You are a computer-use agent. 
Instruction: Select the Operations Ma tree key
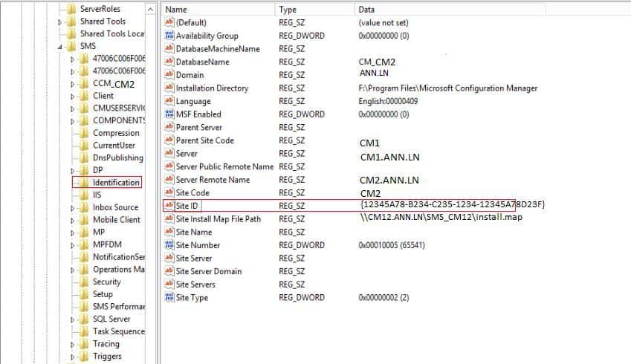click(x=119, y=269)
